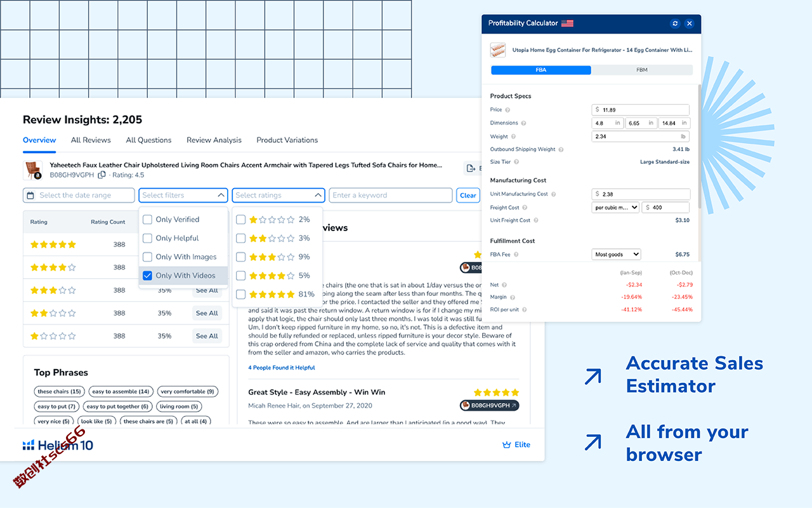This screenshot has width=812, height=508.
Task: Click the Freight Cost amount field 400
Action: pos(665,208)
